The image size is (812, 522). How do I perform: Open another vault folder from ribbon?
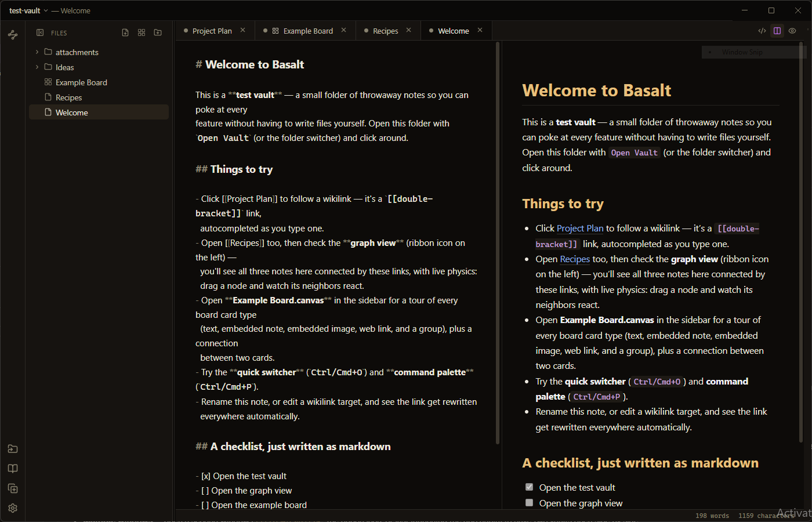(x=13, y=449)
